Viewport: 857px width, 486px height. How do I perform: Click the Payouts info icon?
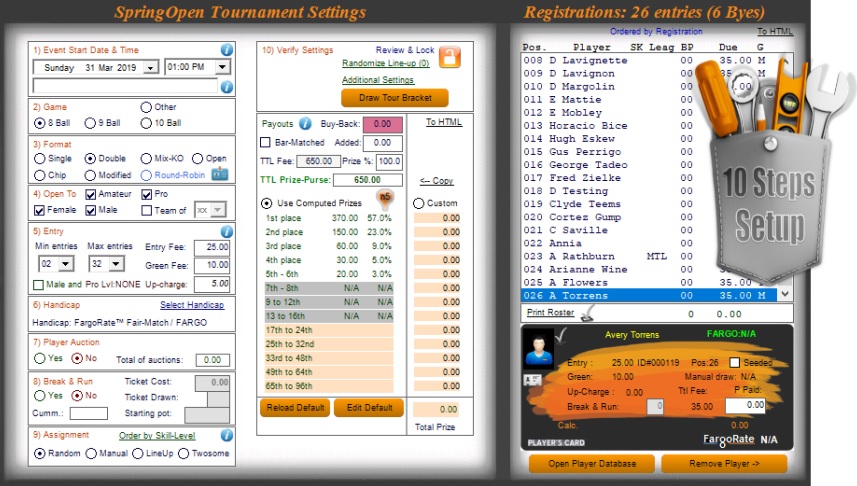point(305,124)
